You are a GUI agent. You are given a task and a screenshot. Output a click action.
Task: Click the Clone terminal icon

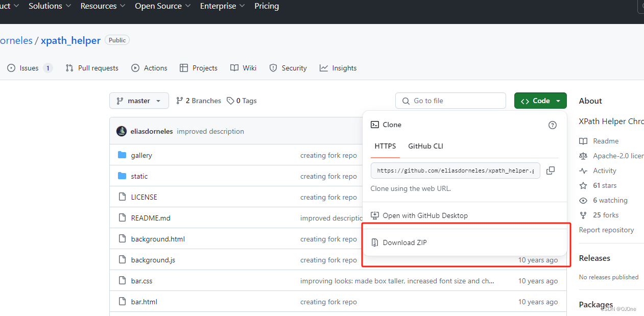[x=375, y=125]
